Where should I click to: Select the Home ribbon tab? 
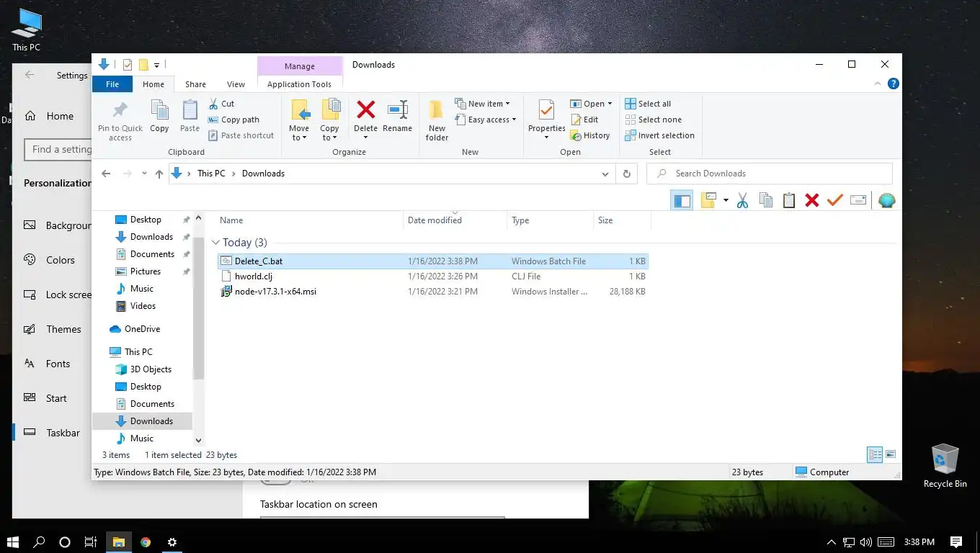[x=153, y=84]
